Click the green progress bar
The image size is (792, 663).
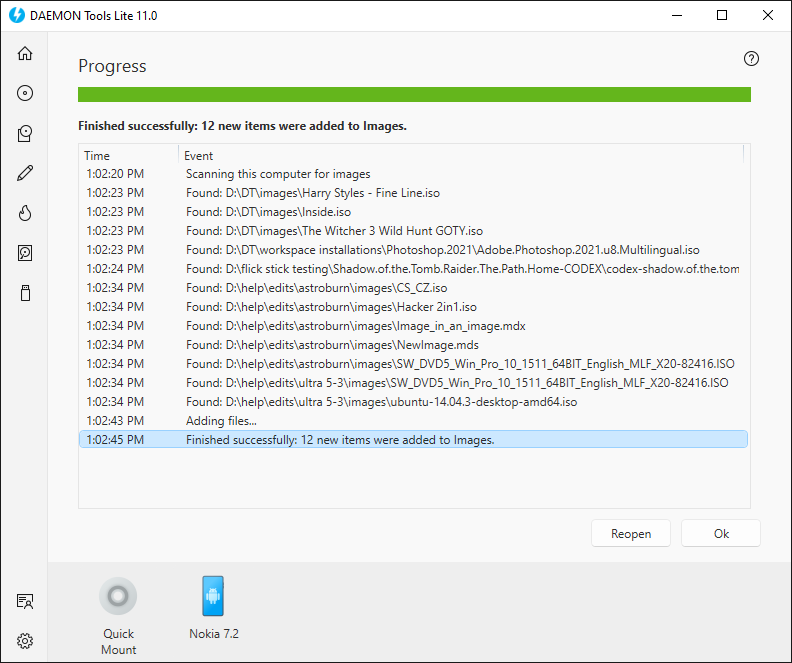click(414, 94)
